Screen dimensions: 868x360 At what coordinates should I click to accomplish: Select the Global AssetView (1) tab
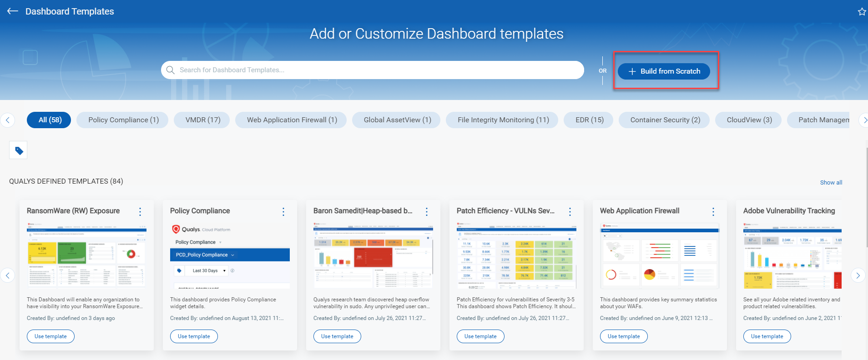(397, 120)
